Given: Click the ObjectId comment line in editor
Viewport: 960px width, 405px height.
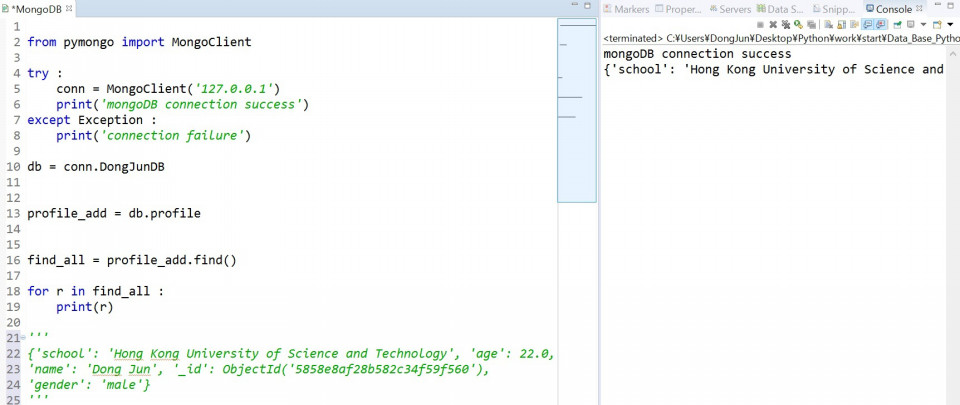Looking at the screenshot, I should pyautogui.click(x=258, y=370).
